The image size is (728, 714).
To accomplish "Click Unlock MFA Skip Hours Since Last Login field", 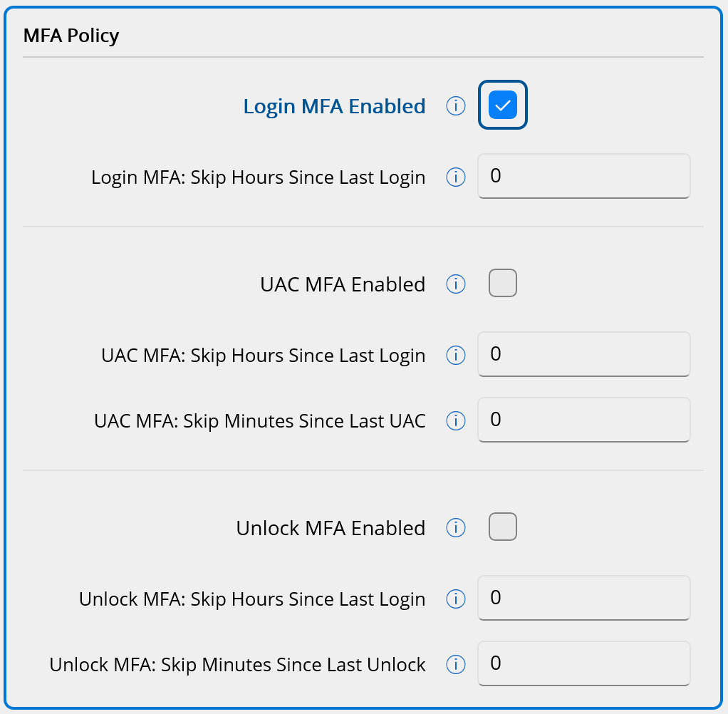I will click(583, 598).
